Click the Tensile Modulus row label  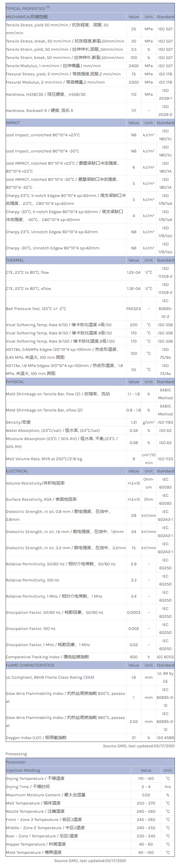[x=53, y=66]
